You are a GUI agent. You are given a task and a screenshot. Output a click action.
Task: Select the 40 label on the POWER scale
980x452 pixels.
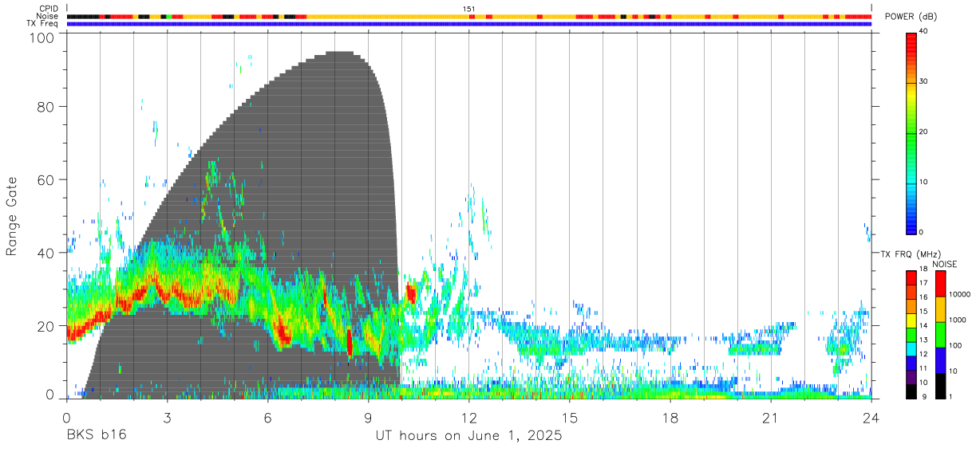pyautogui.click(x=924, y=32)
